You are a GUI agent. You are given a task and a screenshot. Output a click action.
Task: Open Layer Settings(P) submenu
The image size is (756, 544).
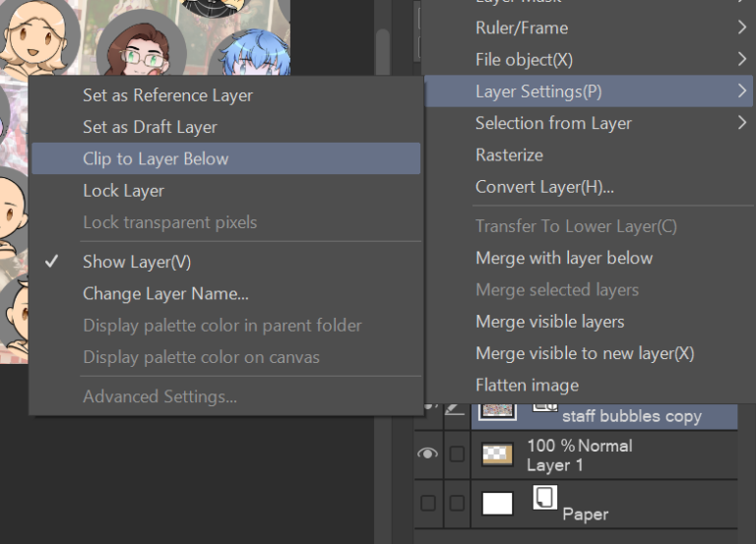589,91
